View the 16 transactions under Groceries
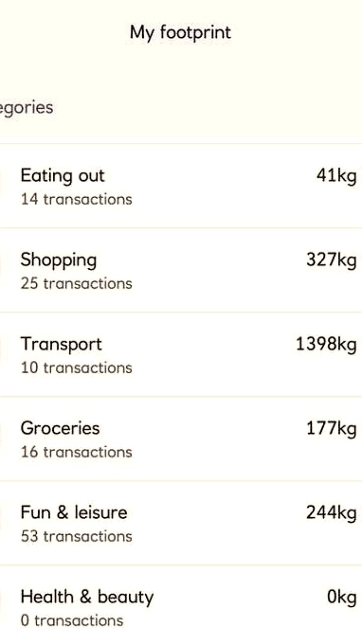 point(76,452)
